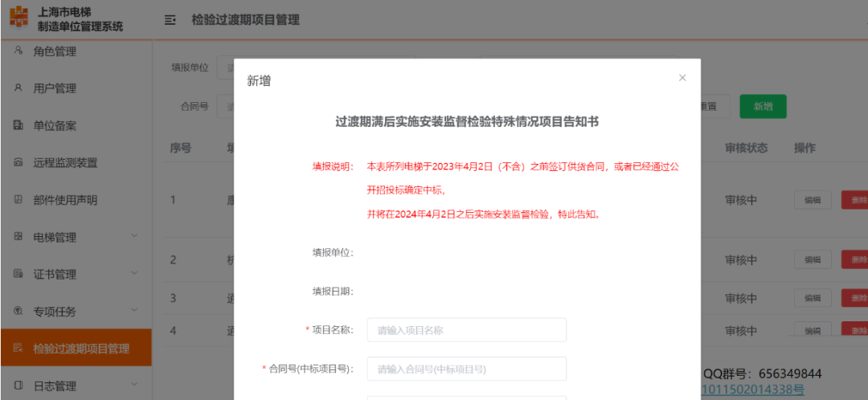
Task: Expand the 日志管理 submenu chevron
Action: click(x=134, y=384)
